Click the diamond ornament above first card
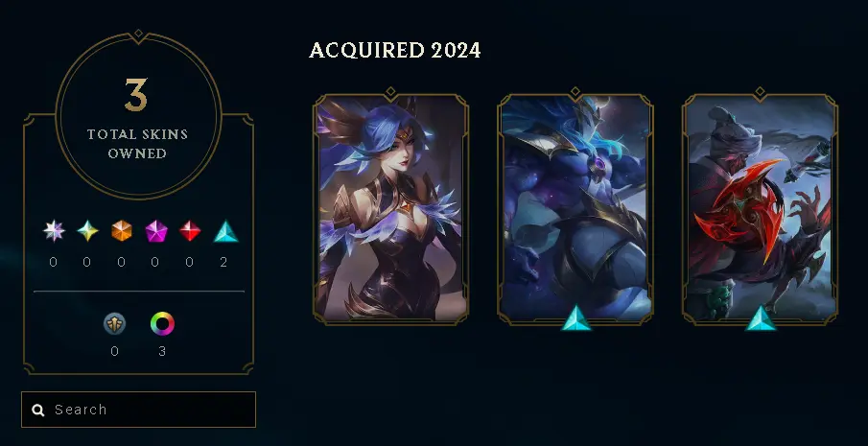The height and width of the screenshot is (446, 868). [390, 91]
